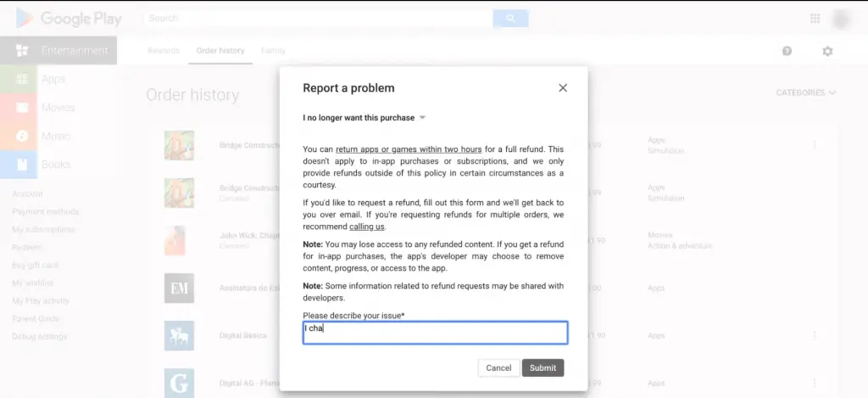Open more options for Digital AG order

[815, 383]
